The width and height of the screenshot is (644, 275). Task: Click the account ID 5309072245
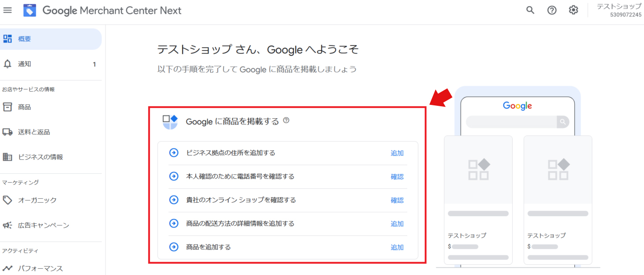click(626, 15)
